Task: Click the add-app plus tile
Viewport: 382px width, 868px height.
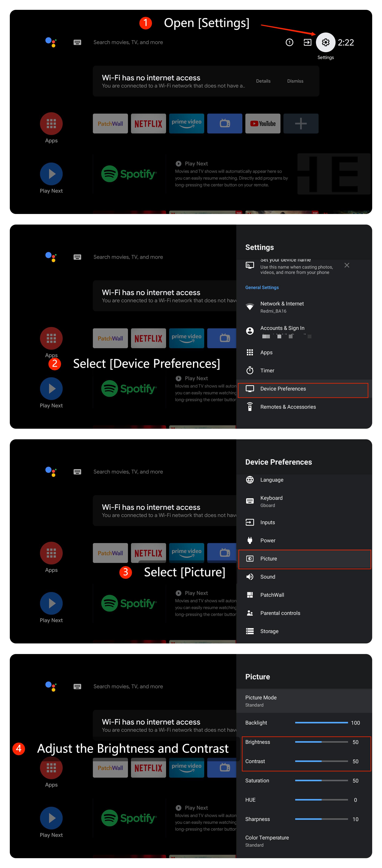Action: [300, 124]
